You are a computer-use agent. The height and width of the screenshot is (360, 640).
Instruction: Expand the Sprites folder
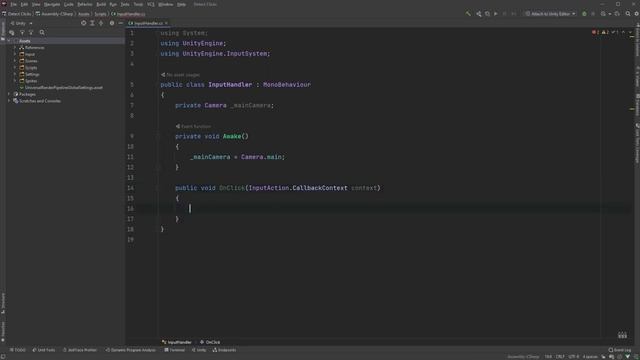[x=16, y=81]
